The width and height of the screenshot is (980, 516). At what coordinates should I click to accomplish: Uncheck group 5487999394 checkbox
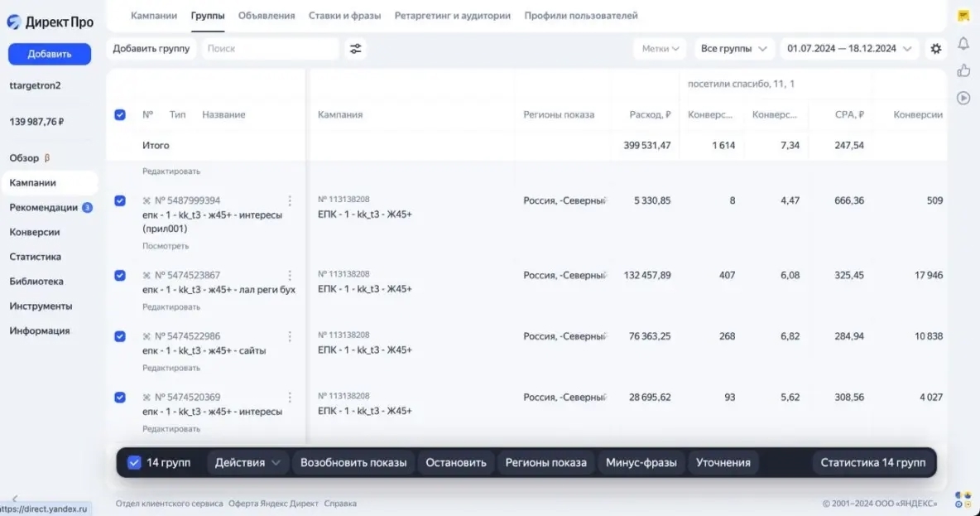point(120,200)
